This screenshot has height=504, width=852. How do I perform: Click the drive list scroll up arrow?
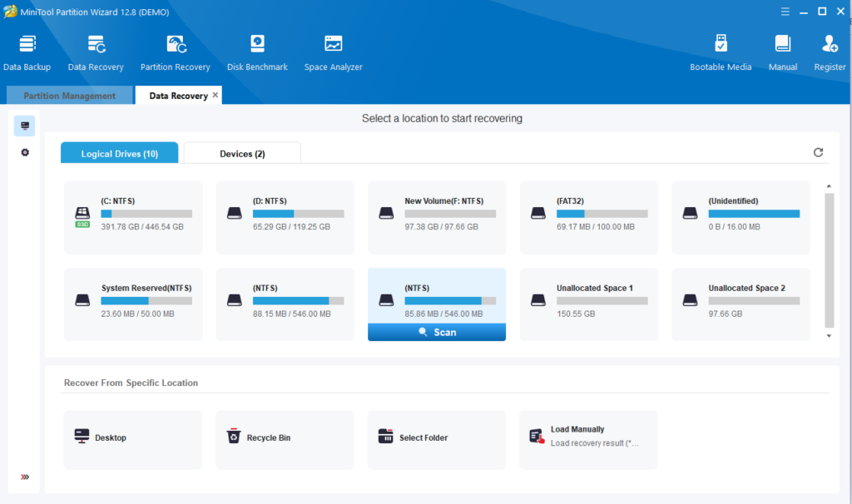[x=829, y=186]
